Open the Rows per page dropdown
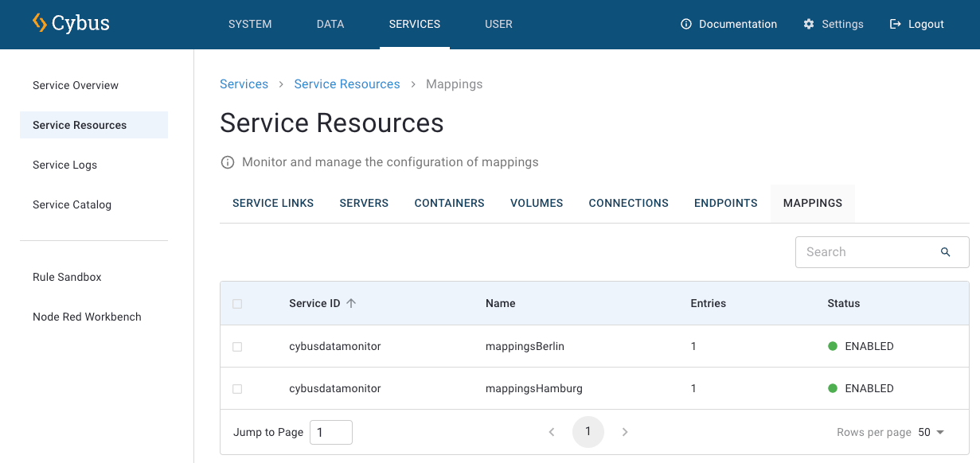Image resolution: width=980 pixels, height=463 pixels. [x=931, y=432]
